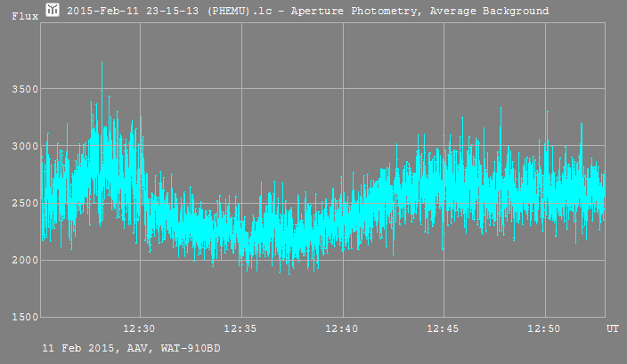Select the 'AAV' text in the footer
The height and width of the screenshot is (364, 627).
(x=134, y=348)
